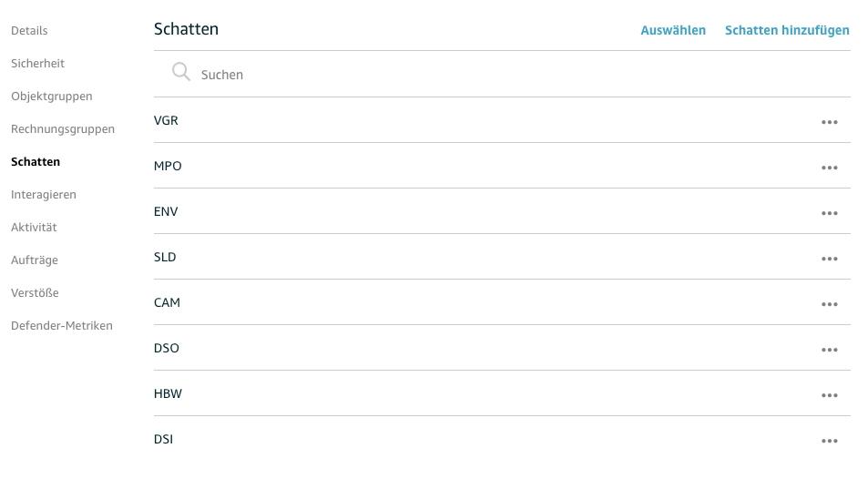Viewport: 868px width, 479px height.
Task: Select the Interagieren sidebar entry
Action: 44,195
